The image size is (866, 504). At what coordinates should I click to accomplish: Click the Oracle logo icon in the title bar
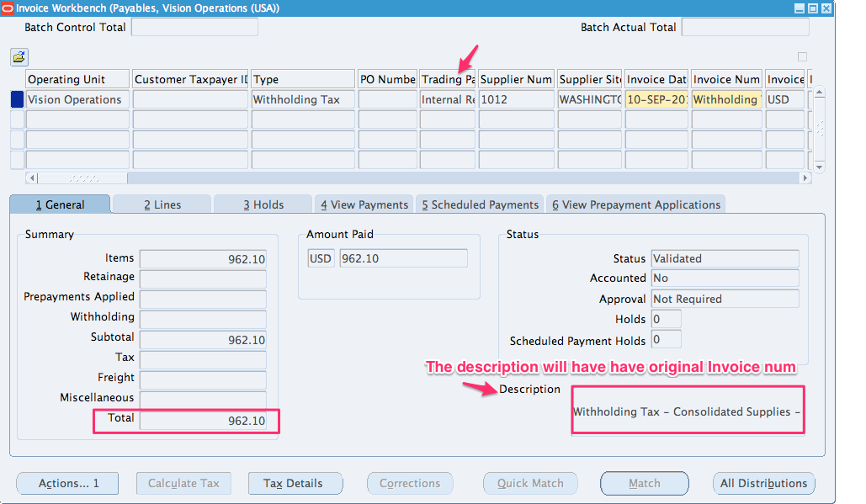click(8, 8)
